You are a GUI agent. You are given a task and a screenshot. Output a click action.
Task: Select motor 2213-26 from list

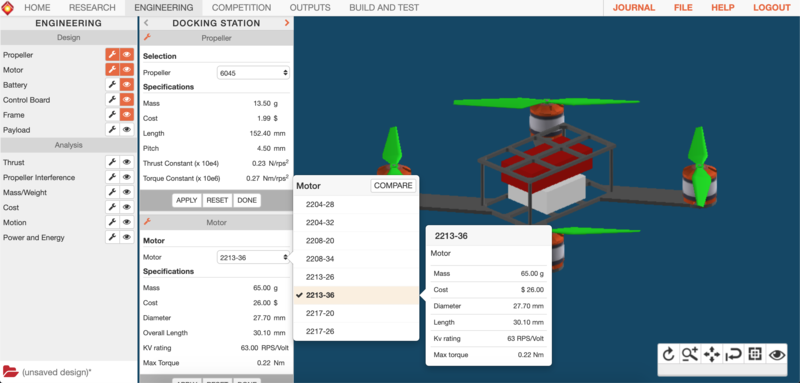(356, 277)
